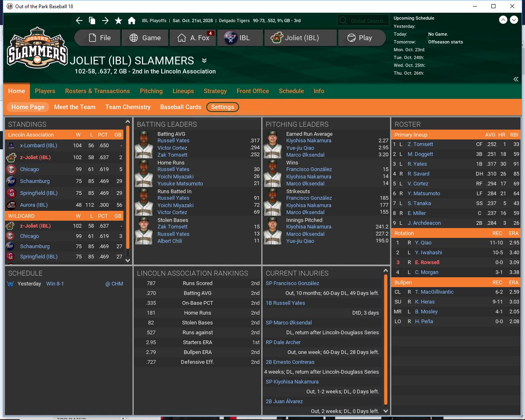This screenshot has width=525, height=420.
Task: Go forward with the right arrow icon
Action: click(105, 21)
